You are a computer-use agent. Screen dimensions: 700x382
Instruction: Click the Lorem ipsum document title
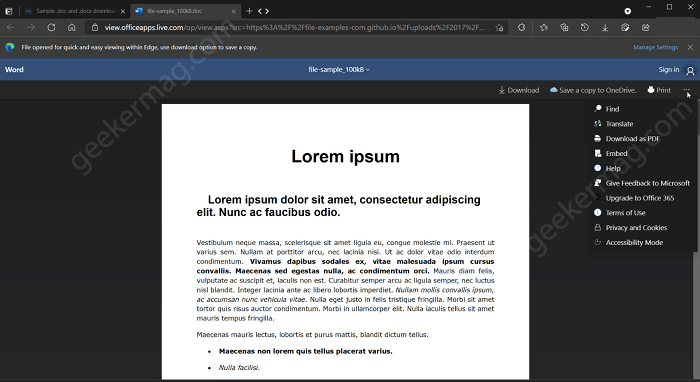346,157
